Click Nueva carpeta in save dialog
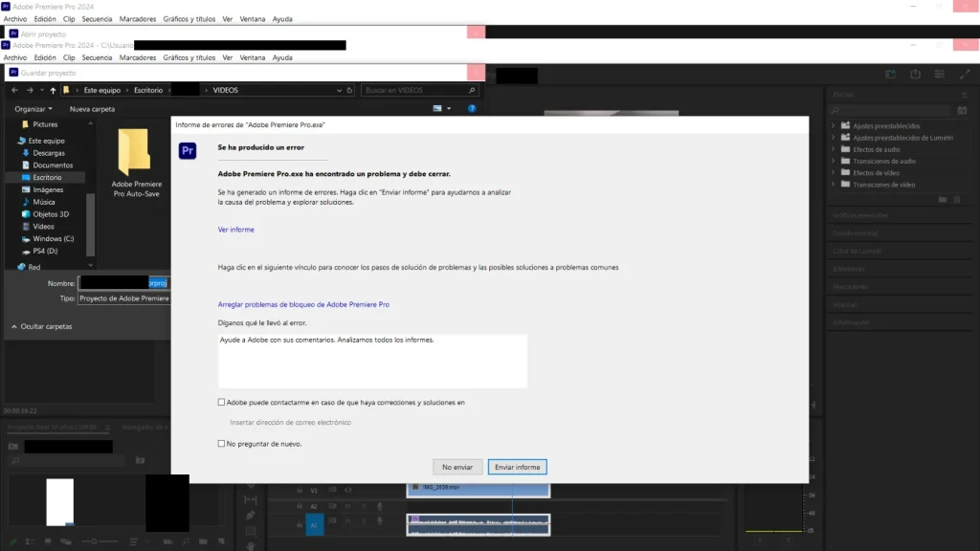The height and width of the screenshot is (551, 980). pyautogui.click(x=92, y=109)
